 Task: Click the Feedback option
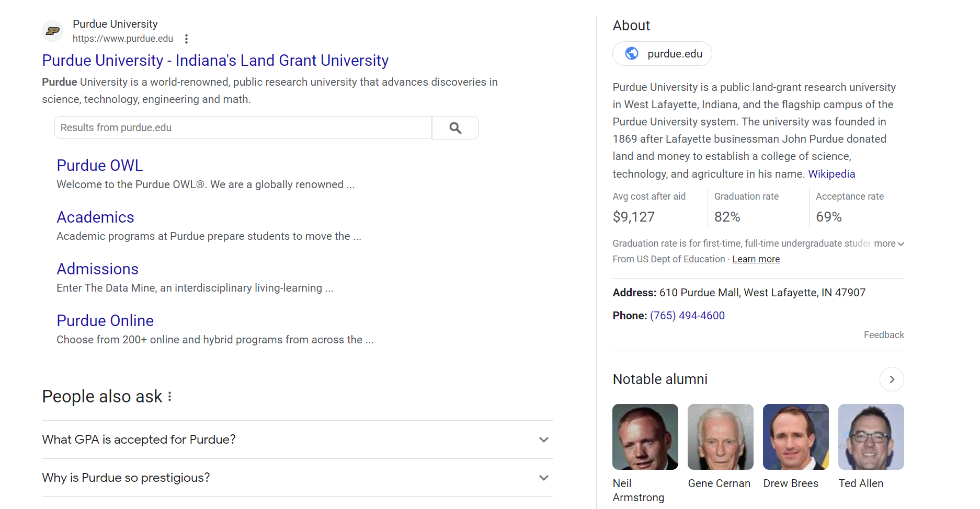click(x=884, y=334)
